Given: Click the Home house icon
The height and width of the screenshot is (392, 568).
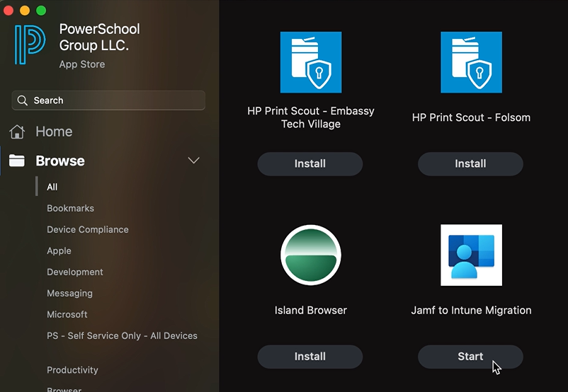Looking at the screenshot, I should [17, 132].
